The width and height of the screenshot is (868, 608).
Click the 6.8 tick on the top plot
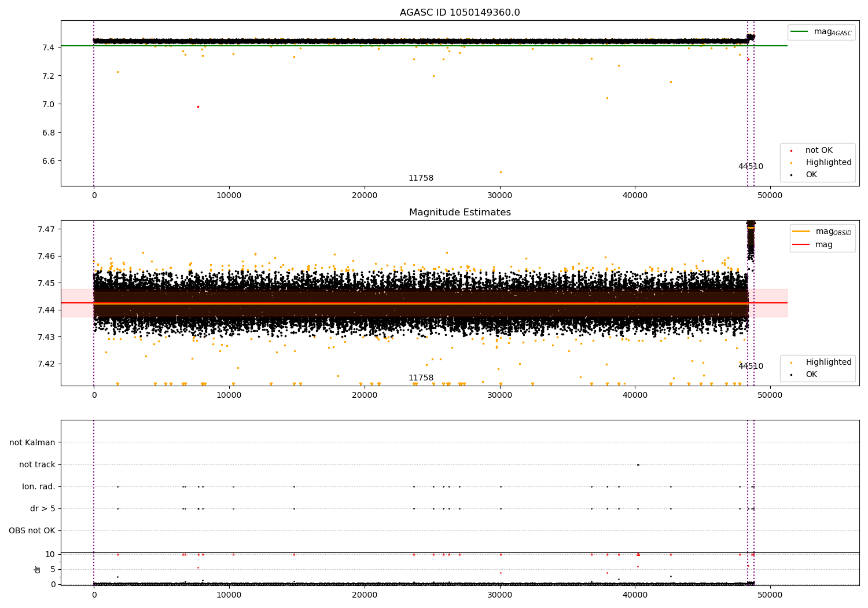49,133
